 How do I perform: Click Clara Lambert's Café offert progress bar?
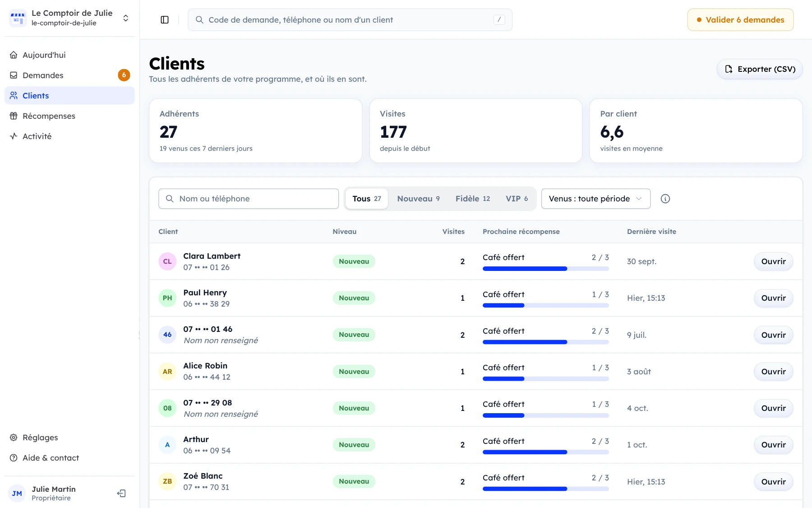[546, 269]
